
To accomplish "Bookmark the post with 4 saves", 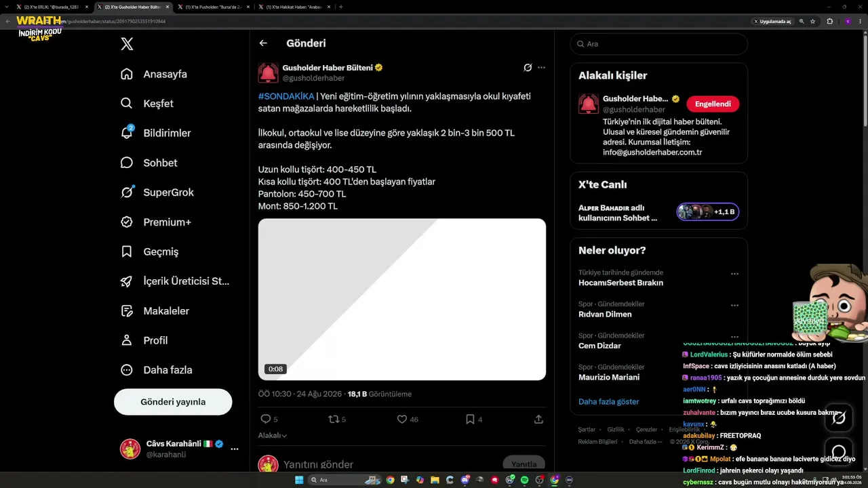I will point(470,420).
